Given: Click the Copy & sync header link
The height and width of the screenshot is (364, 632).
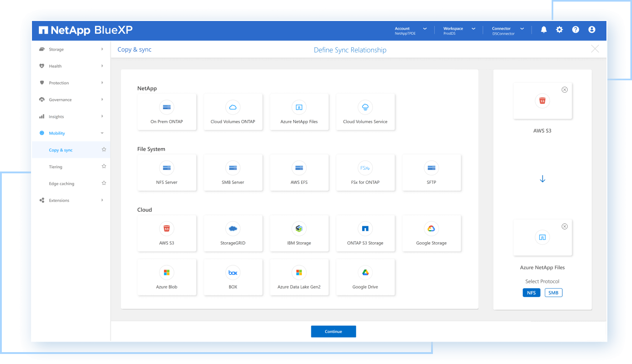Looking at the screenshot, I should pyautogui.click(x=134, y=50).
